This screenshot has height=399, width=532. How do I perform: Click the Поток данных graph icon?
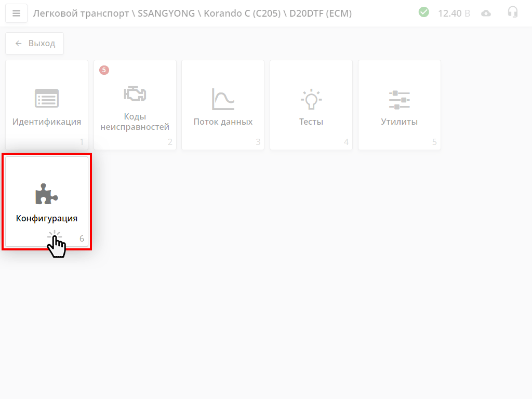tap(223, 99)
